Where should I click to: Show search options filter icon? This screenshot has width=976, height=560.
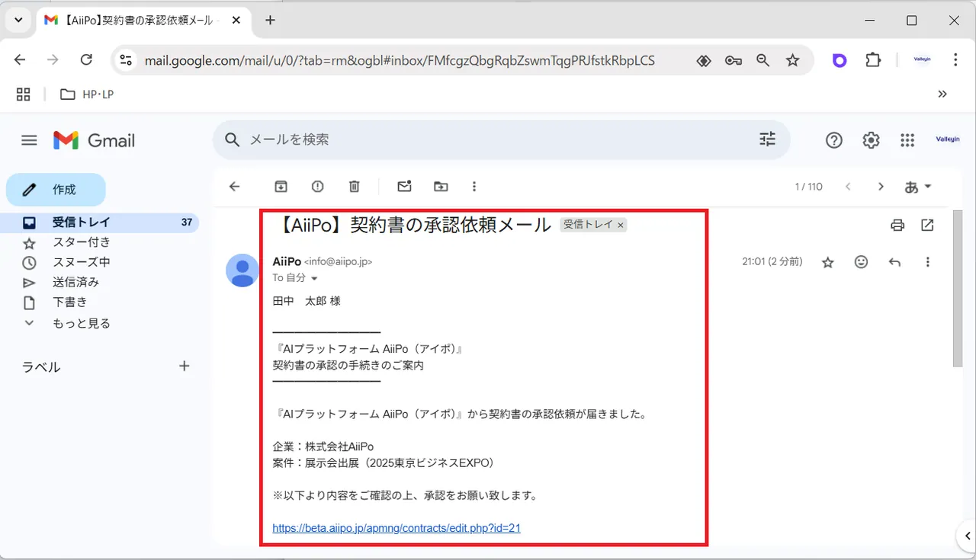(767, 139)
